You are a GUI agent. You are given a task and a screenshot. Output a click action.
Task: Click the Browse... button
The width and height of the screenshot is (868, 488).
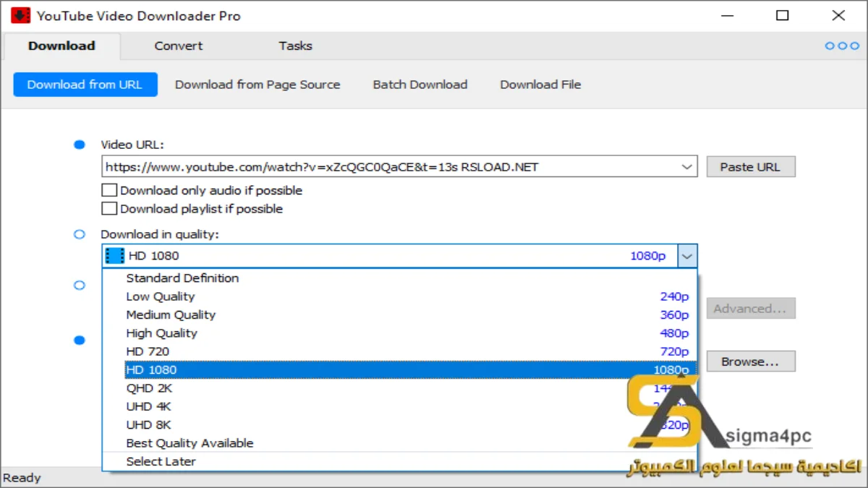coord(751,361)
